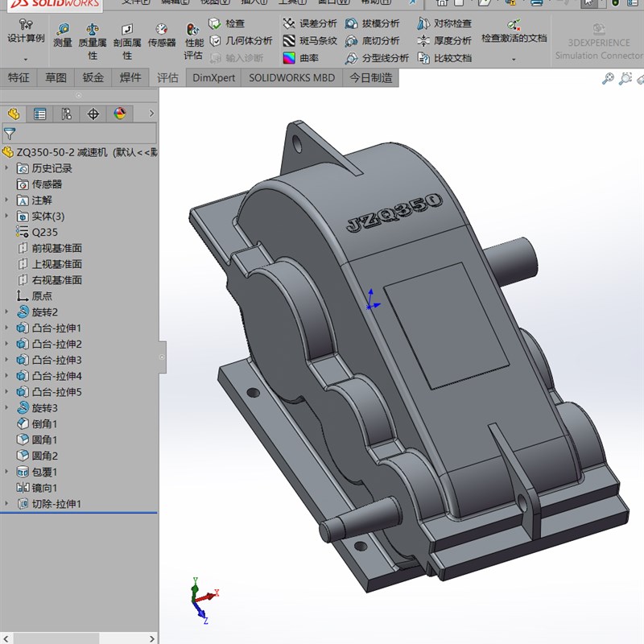Open the 传感器 sensor tool in ribbon
This screenshot has width=644, height=644.
click(162, 36)
